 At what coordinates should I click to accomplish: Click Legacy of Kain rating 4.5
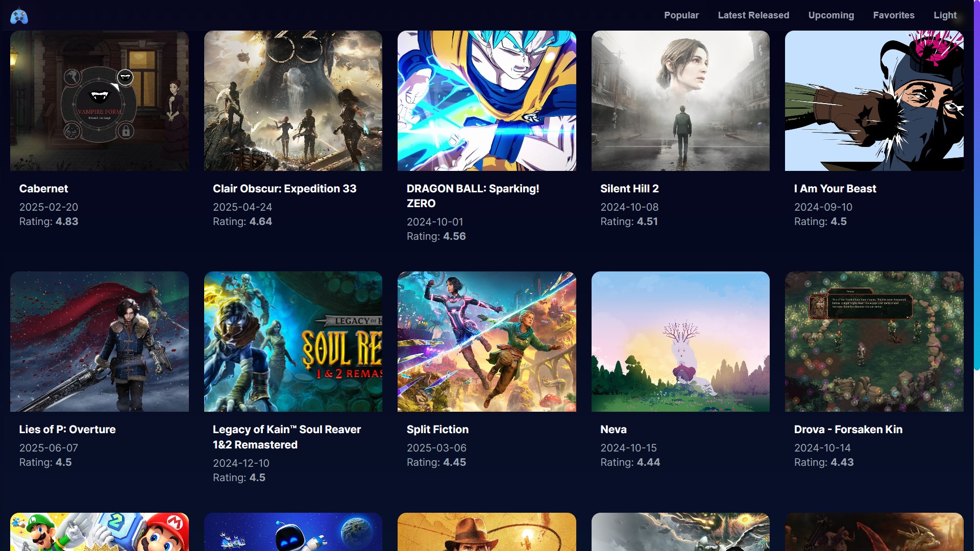239,478
